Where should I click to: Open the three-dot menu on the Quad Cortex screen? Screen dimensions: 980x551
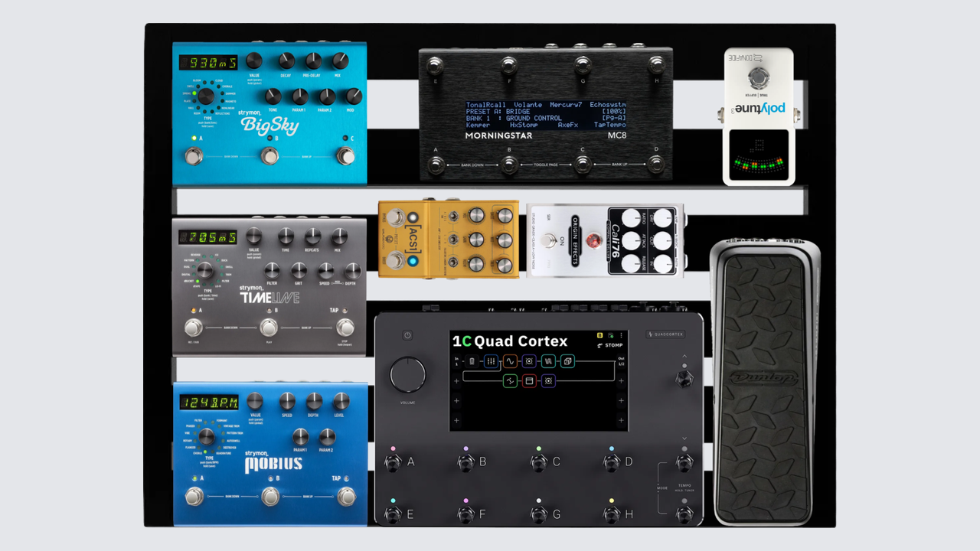pos(621,336)
